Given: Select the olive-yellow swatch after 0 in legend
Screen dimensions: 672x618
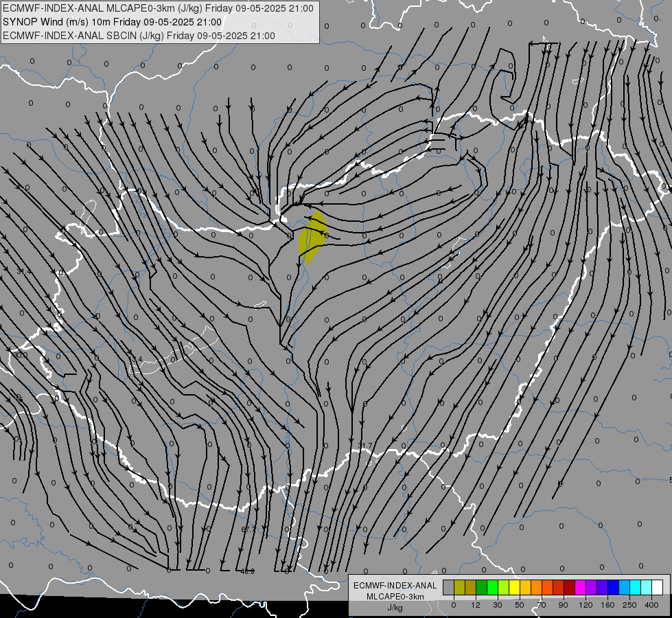Looking at the screenshot, I should pyautogui.click(x=459, y=587).
